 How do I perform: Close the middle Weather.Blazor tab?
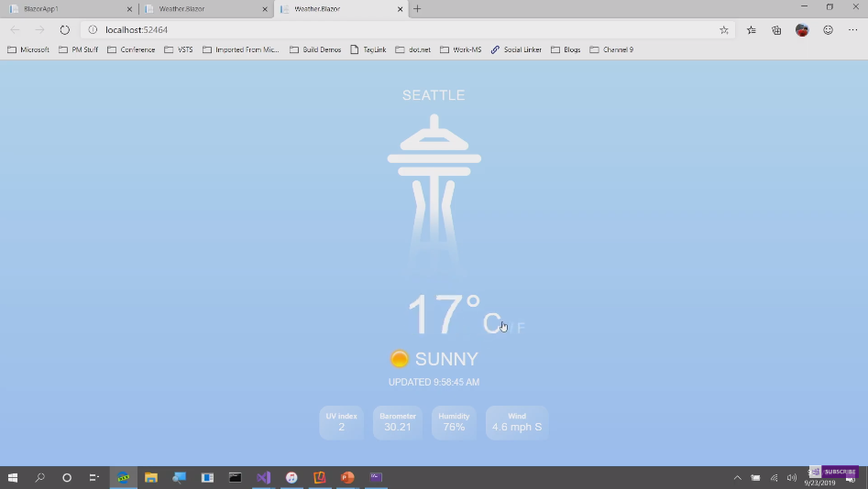[265, 9]
